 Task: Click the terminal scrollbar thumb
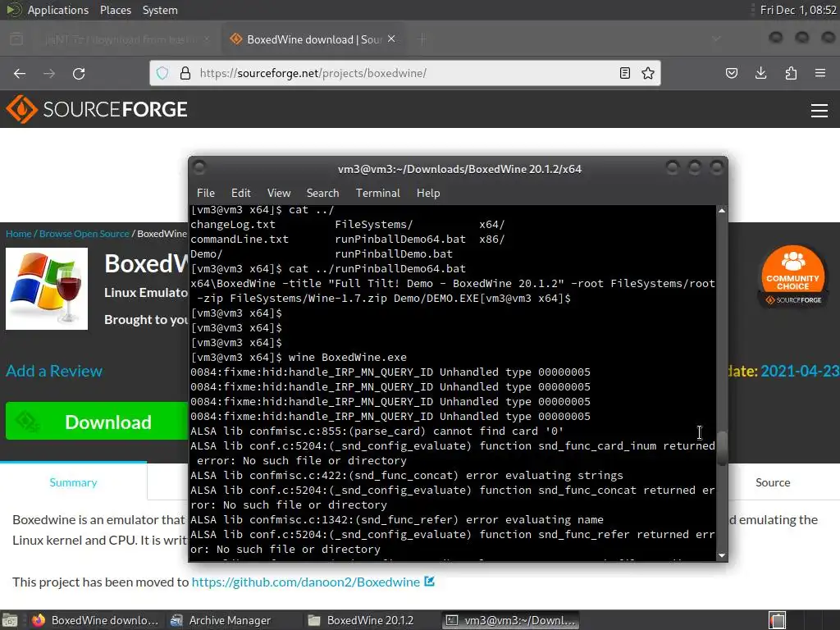(x=722, y=449)
